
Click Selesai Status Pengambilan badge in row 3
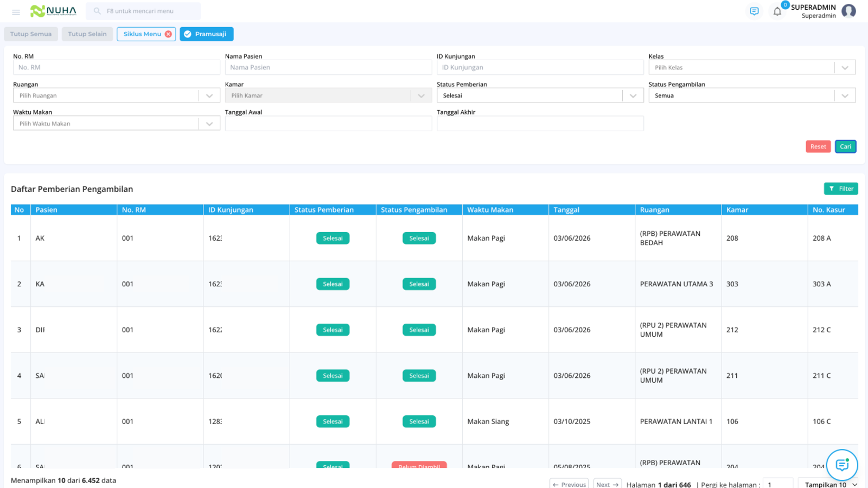419,330
